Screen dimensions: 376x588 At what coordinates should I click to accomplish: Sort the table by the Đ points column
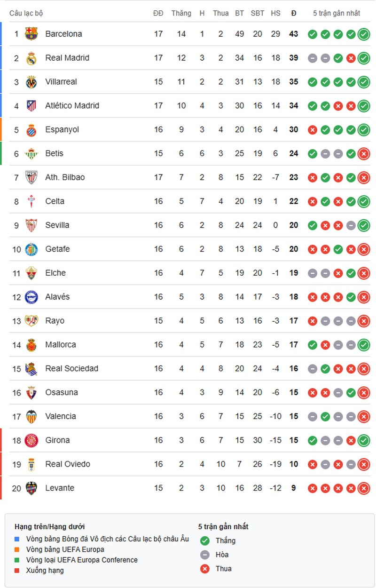click(294, 13)
